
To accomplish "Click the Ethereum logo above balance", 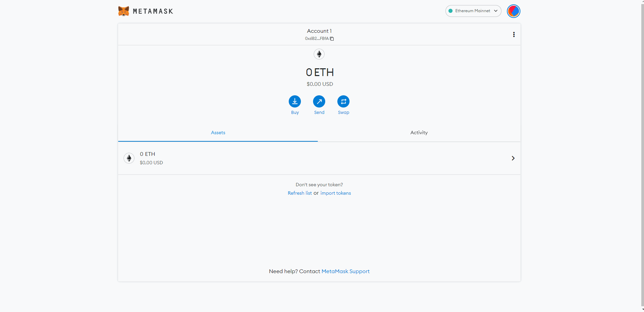I will [319, 54].
